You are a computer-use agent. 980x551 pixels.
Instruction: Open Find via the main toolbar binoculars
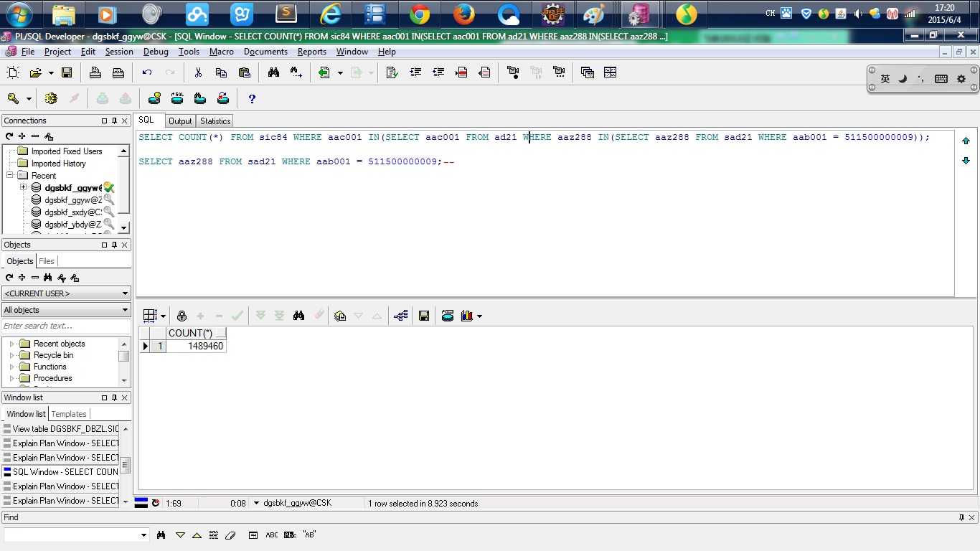tap(273, 72)
